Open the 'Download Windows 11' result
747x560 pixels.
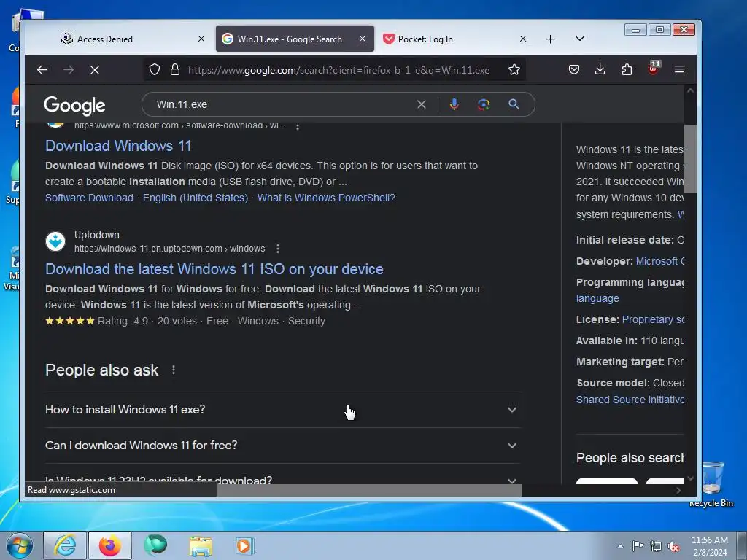pyautogui.click(x=118, y=146)
